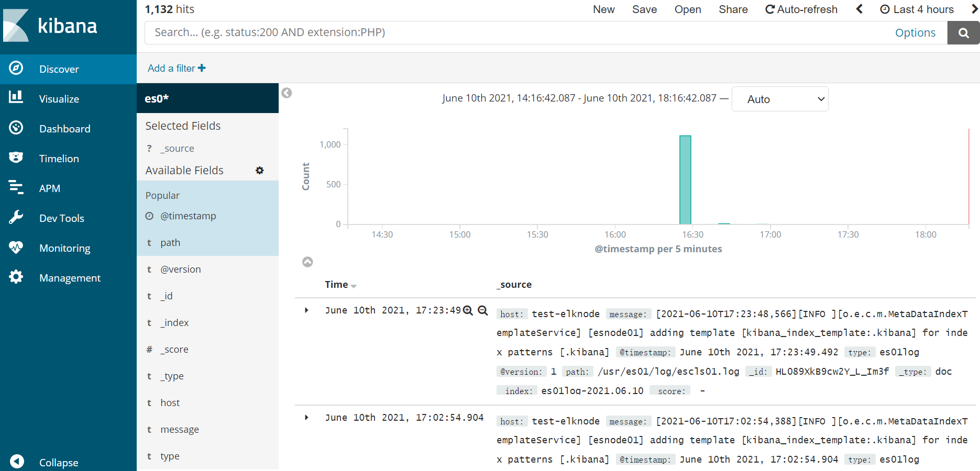Open the Monitoring heartbeat icon
This screenshot has width=980, height=471.
coord(16,247)
